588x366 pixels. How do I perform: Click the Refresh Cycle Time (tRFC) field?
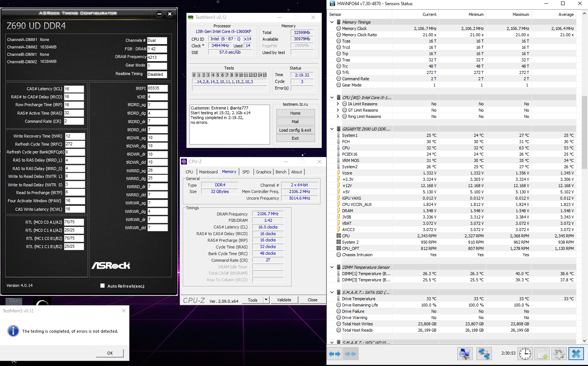[x=75, y=144]
